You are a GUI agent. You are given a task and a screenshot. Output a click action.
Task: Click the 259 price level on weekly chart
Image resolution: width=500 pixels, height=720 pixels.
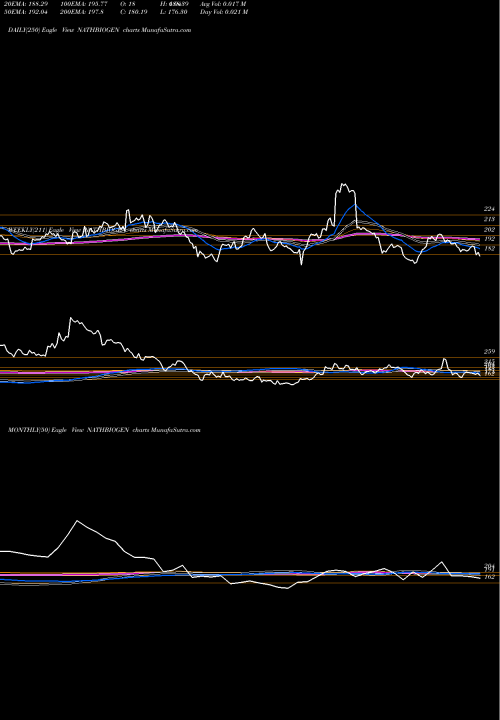pyautogui.click(x=489, y=351)
